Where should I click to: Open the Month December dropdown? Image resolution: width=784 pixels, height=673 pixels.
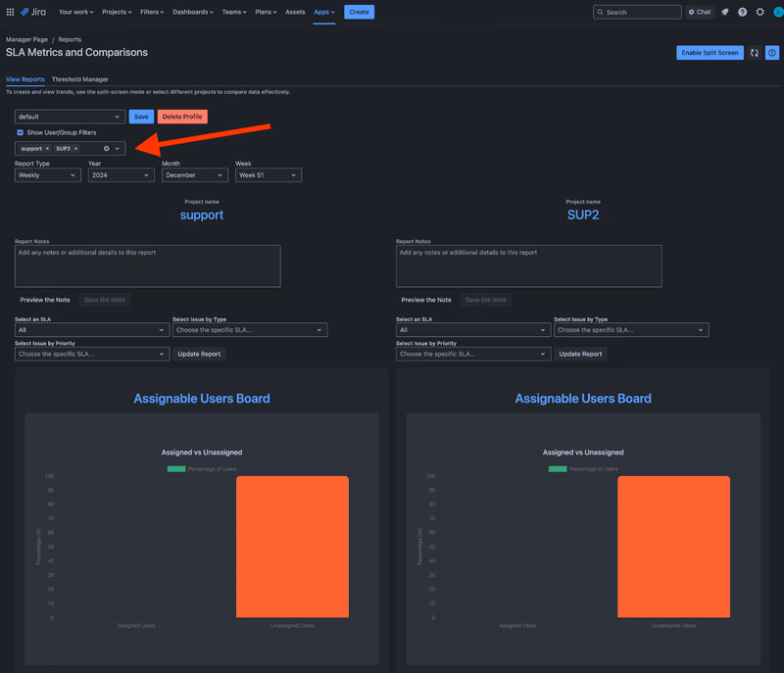click(194, 175)
